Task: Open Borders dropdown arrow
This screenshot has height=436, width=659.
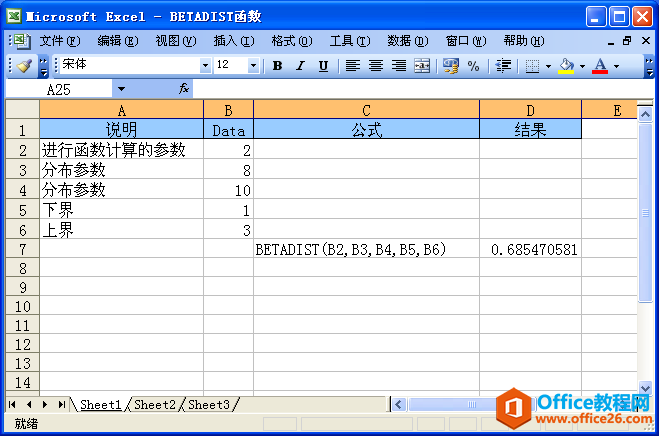Action: (548, 66)
